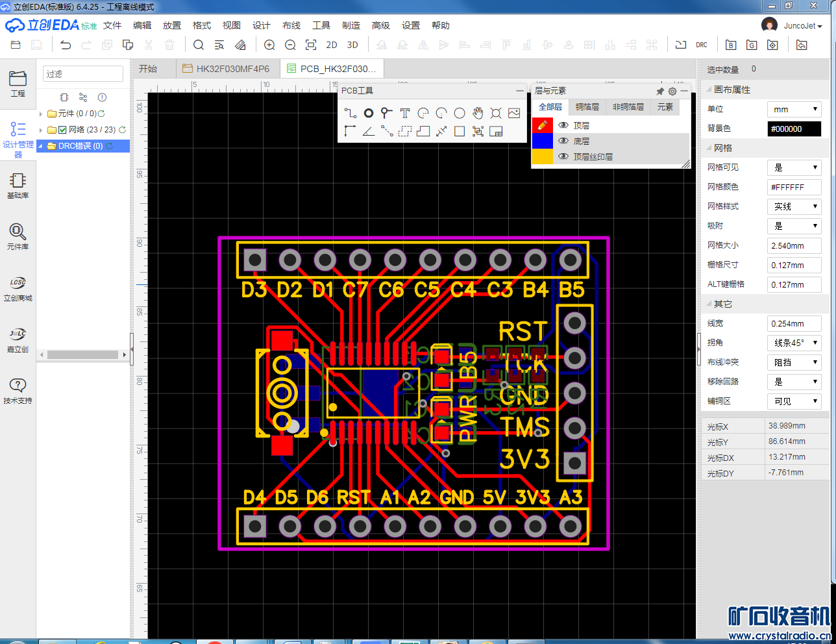Toggle visibility of 底层 layer
Viewport: 836px width, 644px height.
tap(563, 141)
